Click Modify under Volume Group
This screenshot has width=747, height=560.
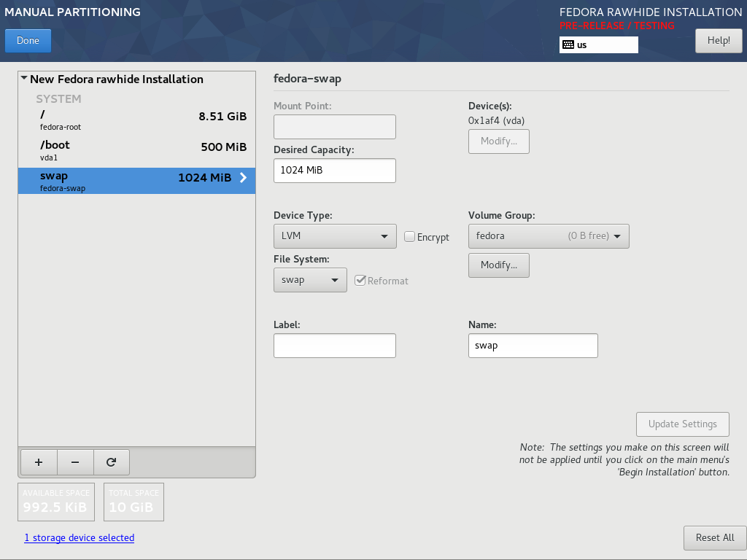[x=499, y=265]
